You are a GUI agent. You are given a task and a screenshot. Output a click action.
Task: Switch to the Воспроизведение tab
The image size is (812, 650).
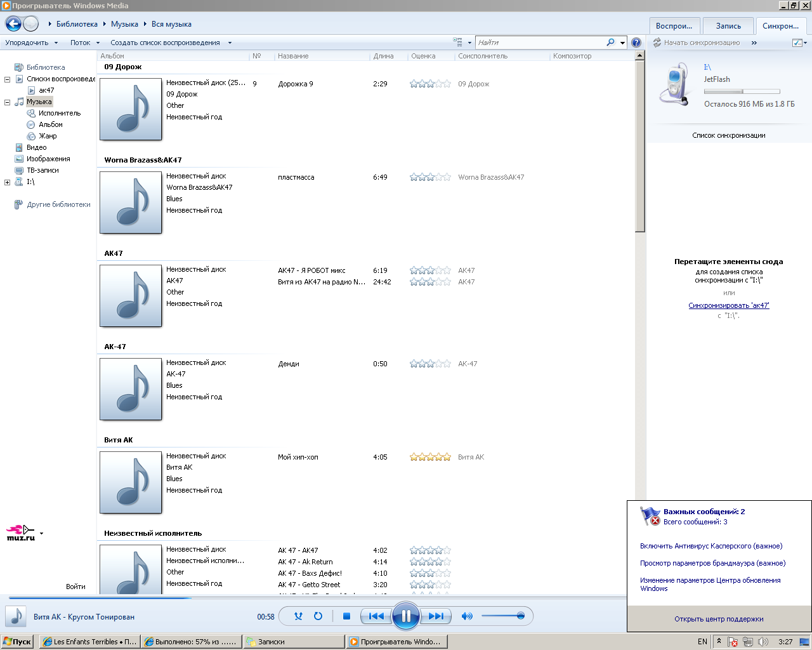pyautogui.click(x=674, y=26)
